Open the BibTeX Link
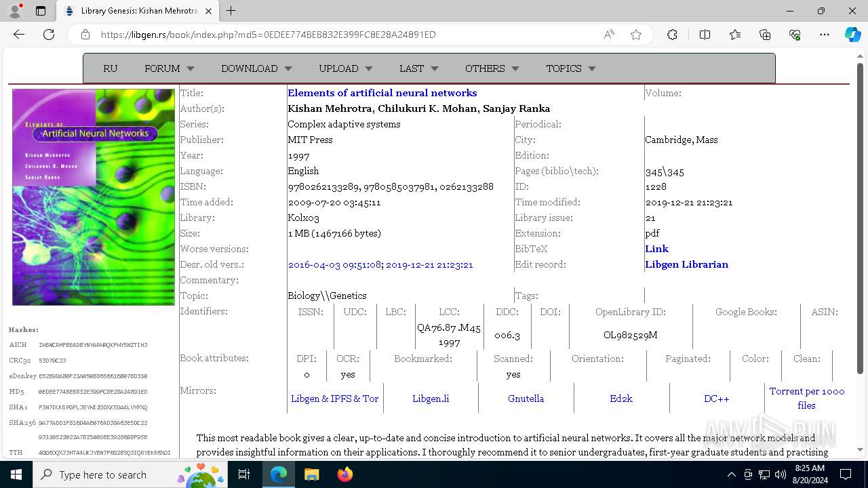Viewport: 868px width, 488px height. [656, 249]
